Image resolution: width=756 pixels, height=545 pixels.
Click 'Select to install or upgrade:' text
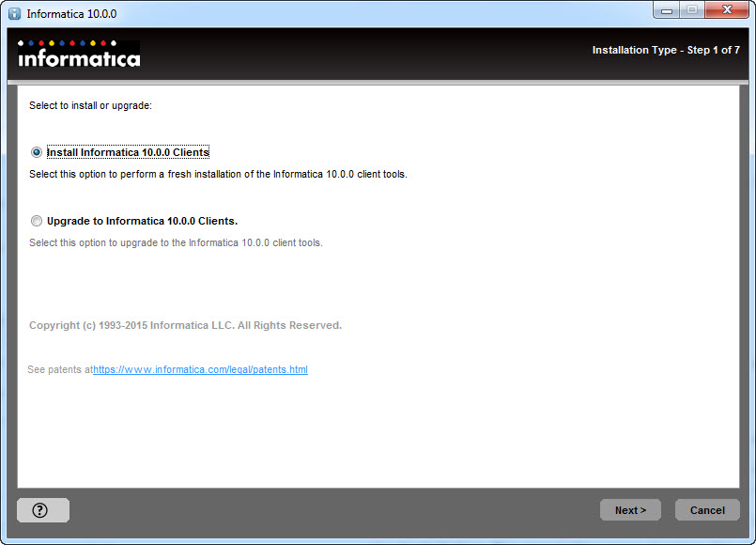[x=90, y=105]
